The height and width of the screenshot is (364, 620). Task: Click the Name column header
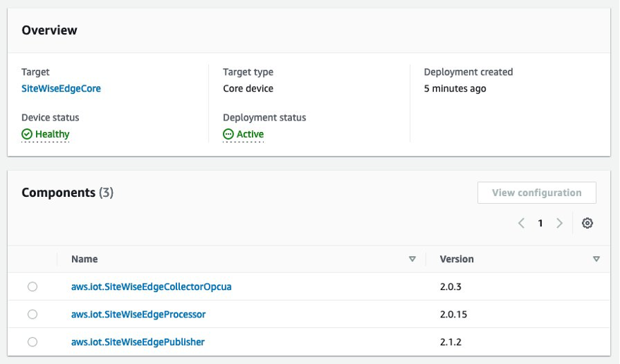tap(85, 259)
